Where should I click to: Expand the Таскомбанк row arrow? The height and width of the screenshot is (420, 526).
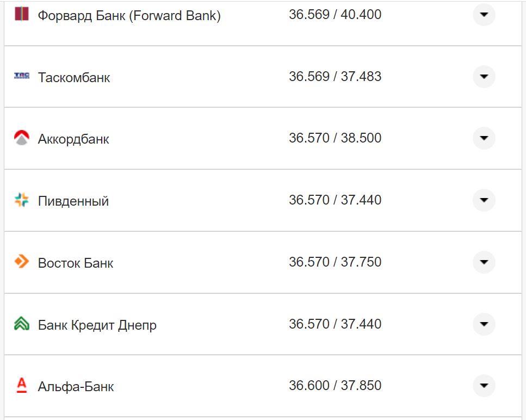484,77
